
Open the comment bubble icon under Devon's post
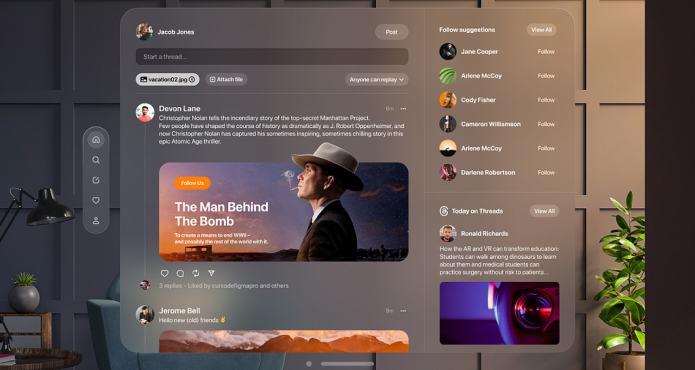[x=180, y=273]
